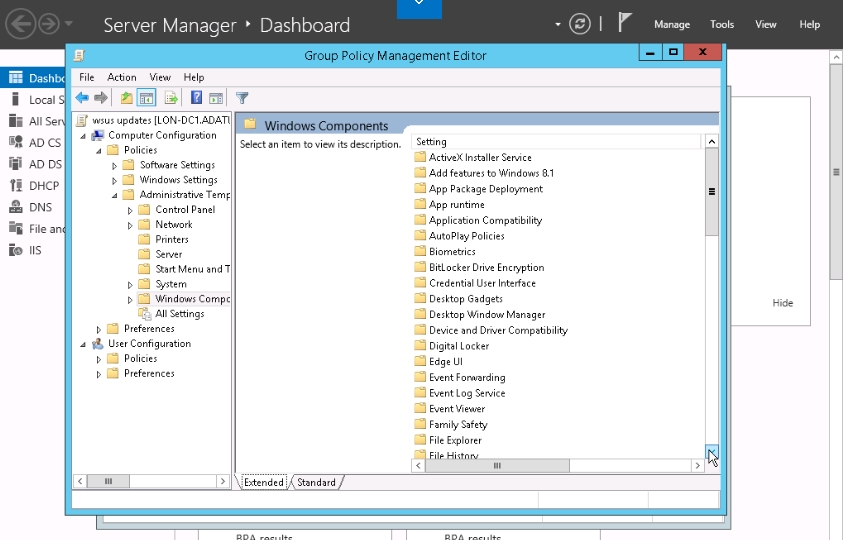Click the Filter funnel icon
The image size is (848, 540).
point(242,97)
